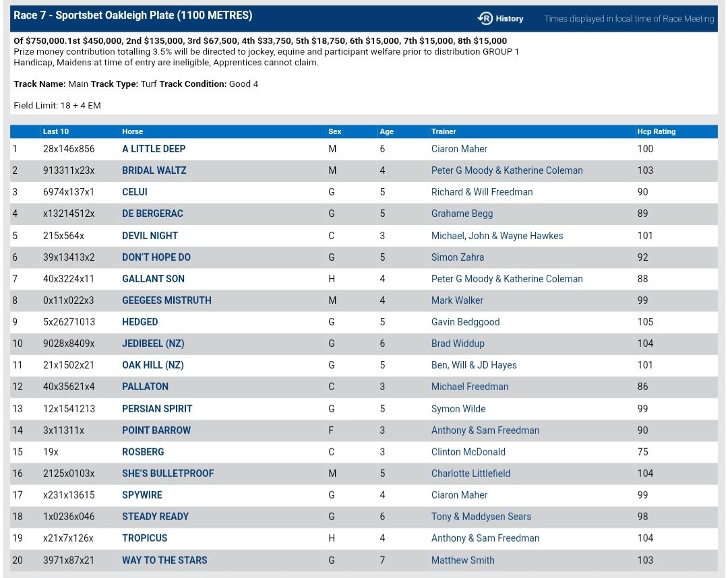The image size is (728, 578).
Task: Open horse PALLATON
Action: coord(146,387)
